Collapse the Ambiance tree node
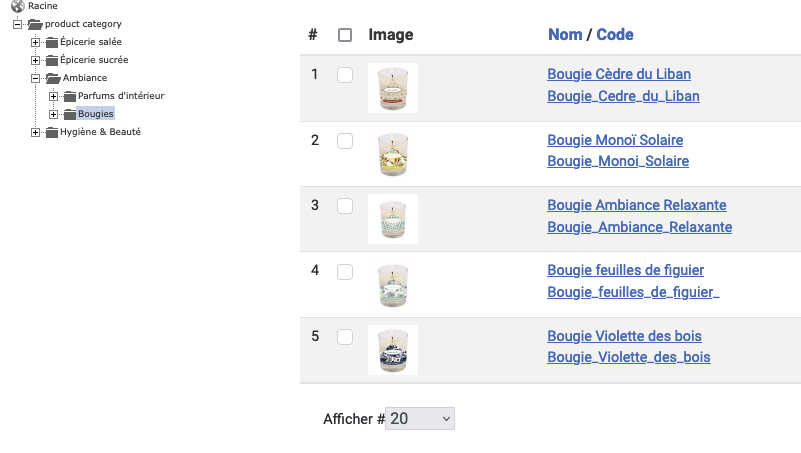Image resolution: width=801 pixels, height=453 pixels. pos(36,78)
